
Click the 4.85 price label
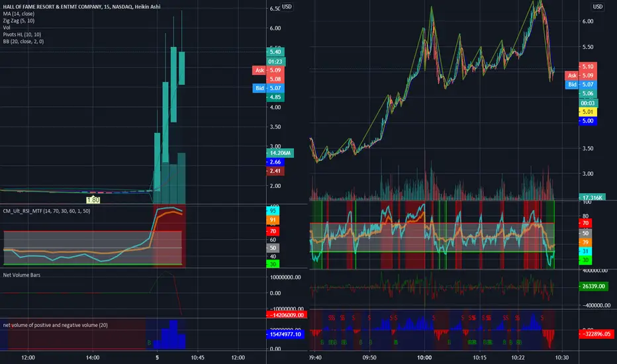[x=275, y=97]
